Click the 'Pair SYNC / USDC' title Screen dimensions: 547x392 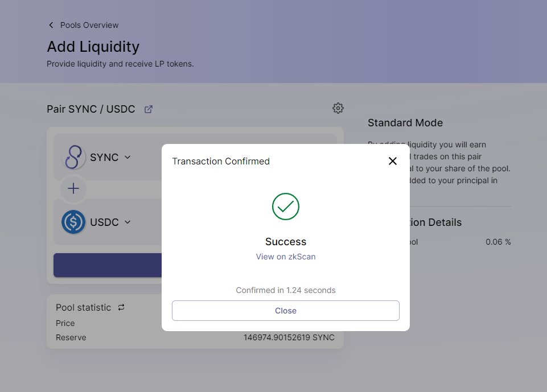91,109
